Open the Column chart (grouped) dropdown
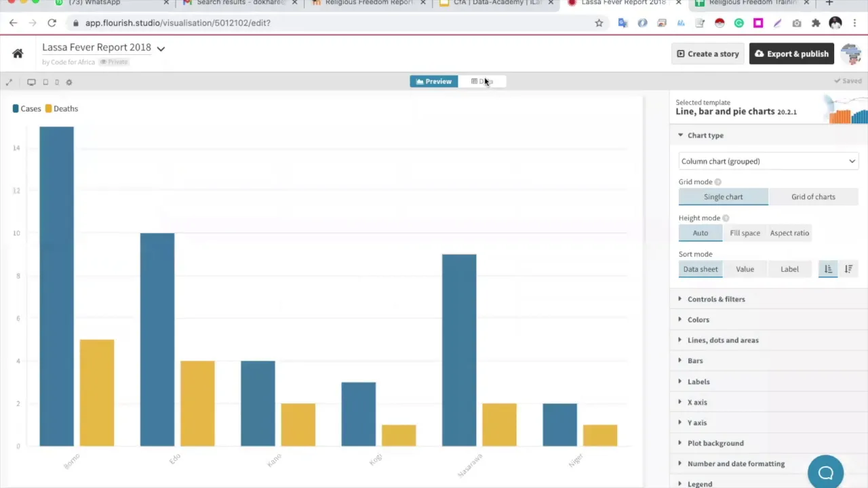The image size is (868, 488). point(768,161)
